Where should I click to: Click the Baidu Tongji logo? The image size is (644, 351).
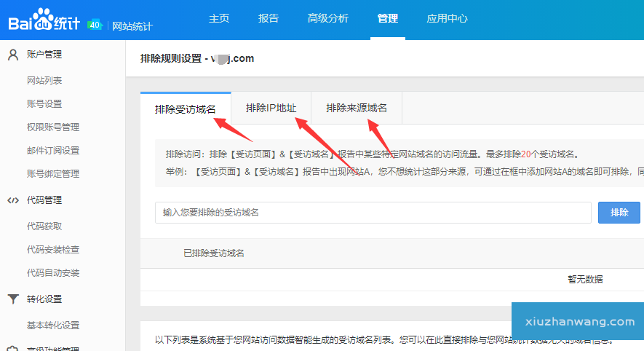(x=44, y=21)
